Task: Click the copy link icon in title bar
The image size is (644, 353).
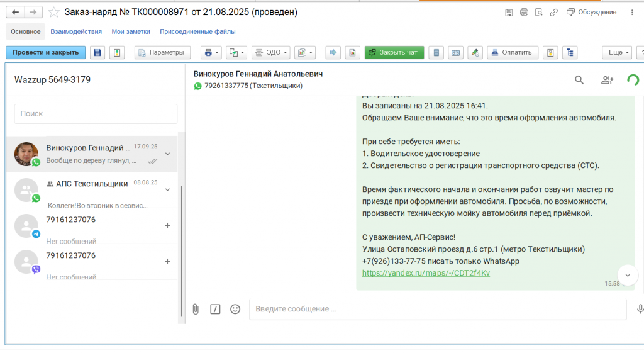Action: click(x=553, y=12)
